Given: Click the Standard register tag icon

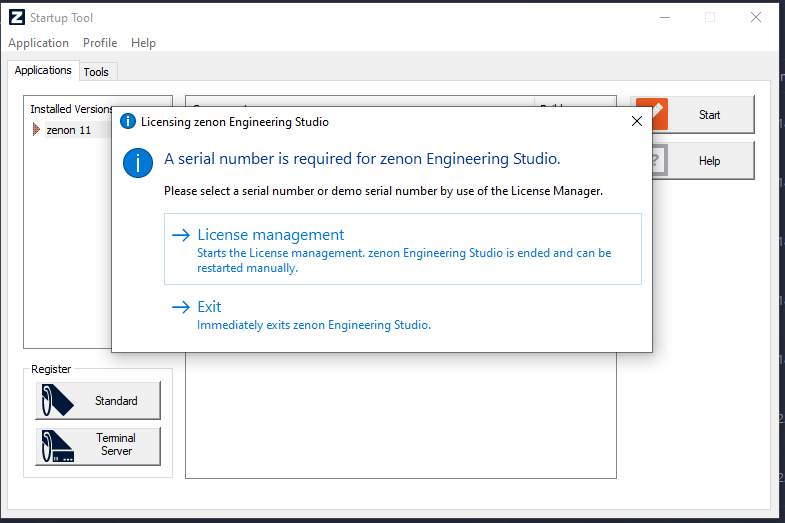Looking at the screenshot, I should [57, 400].
